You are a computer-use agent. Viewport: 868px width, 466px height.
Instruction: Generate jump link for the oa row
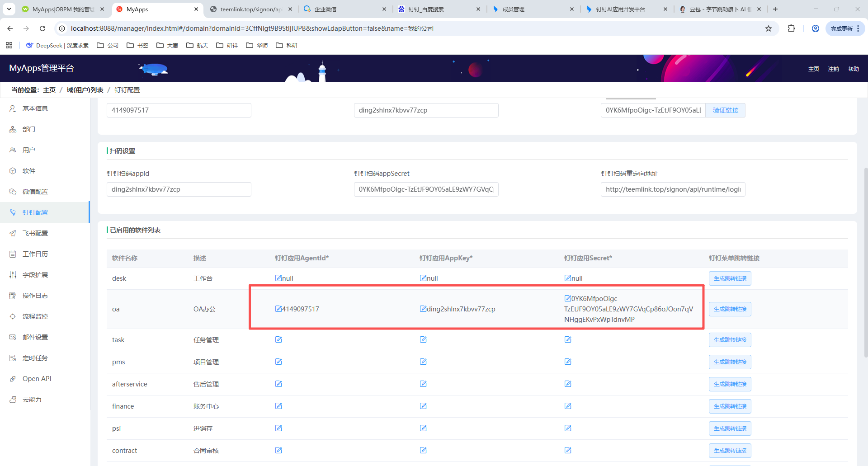pos(730,309)
